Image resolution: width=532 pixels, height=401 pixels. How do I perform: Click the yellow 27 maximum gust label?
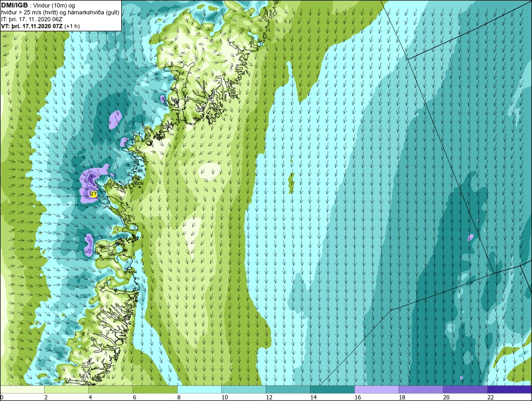click(94, 194)
